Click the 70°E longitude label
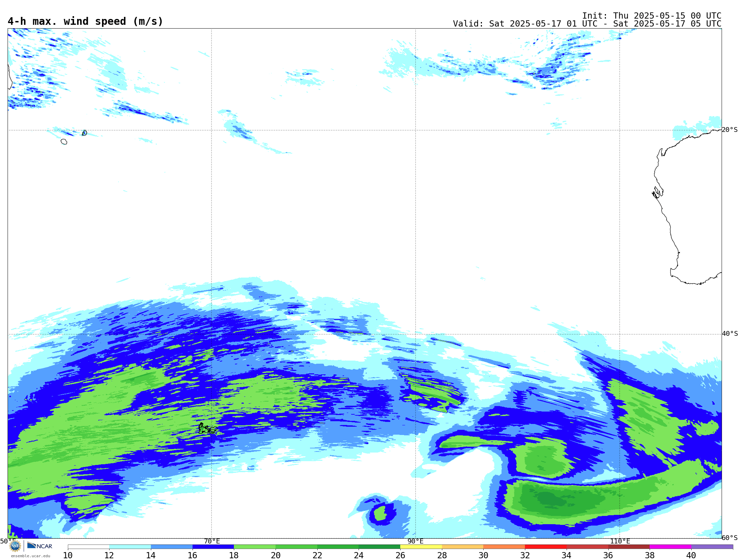This screenshot has height=560, width=744. pyautogui.click(x=212, y=541)
